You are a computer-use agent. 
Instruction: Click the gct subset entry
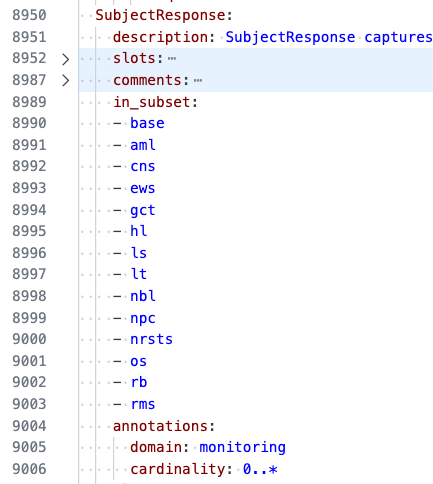(143, 210)
